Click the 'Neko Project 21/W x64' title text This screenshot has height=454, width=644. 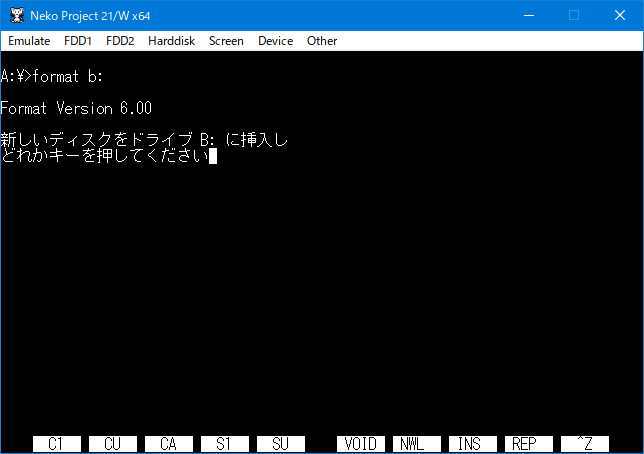tap(90, 16)
